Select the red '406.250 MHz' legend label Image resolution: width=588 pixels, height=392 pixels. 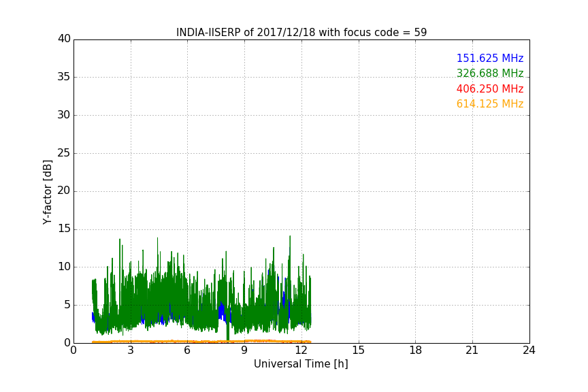pos(490,89)
